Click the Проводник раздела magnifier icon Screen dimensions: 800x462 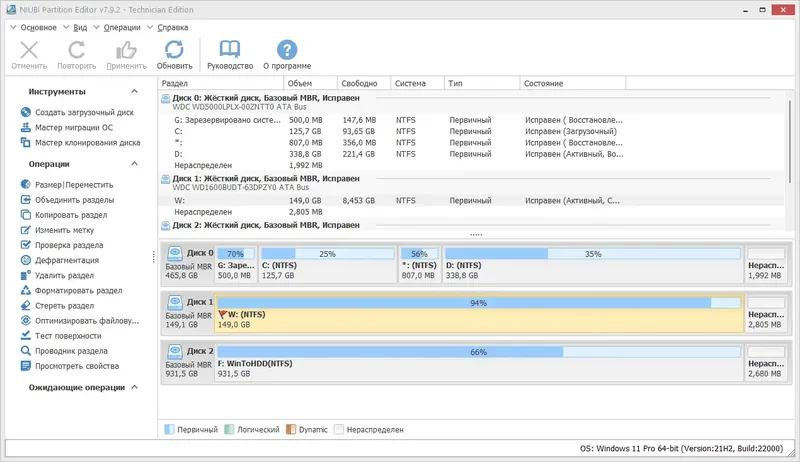(26, 351)
